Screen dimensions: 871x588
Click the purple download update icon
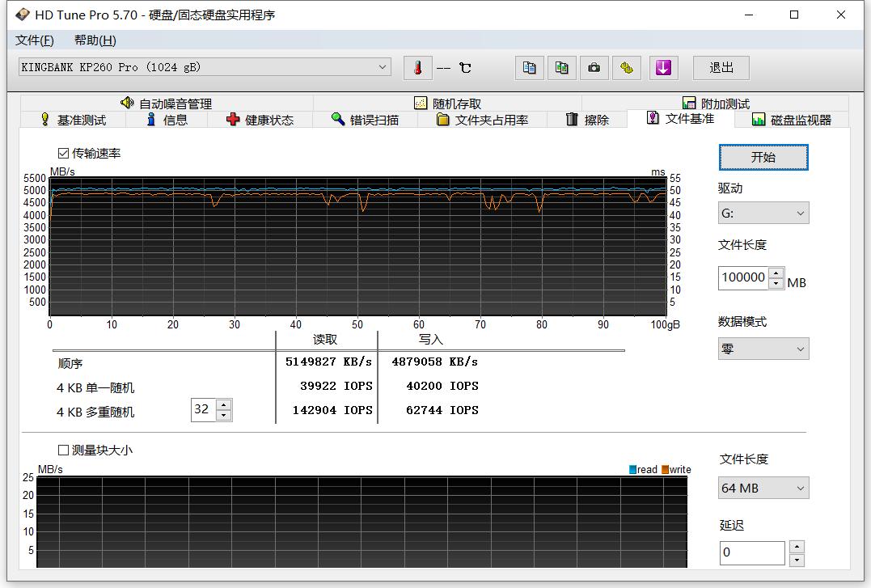[x=663, y=67]
